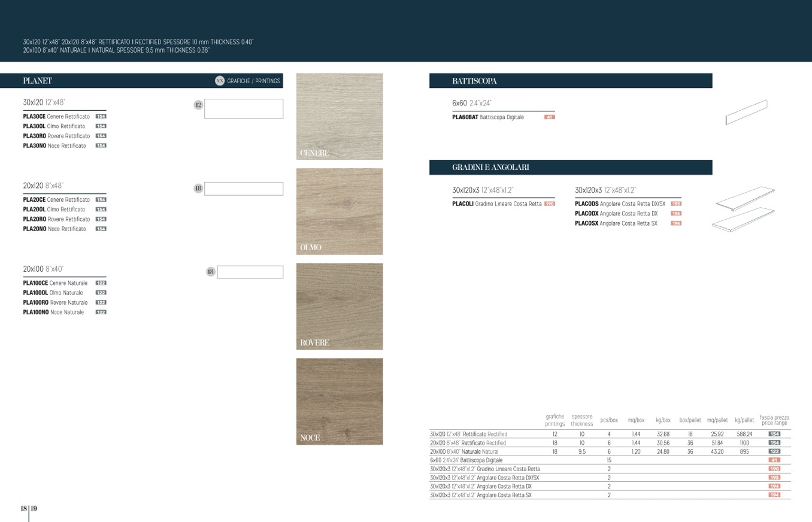Screen dimensions: 812x522
Task: Choose the Noce tile sample image
Action: tap(340, 401)
